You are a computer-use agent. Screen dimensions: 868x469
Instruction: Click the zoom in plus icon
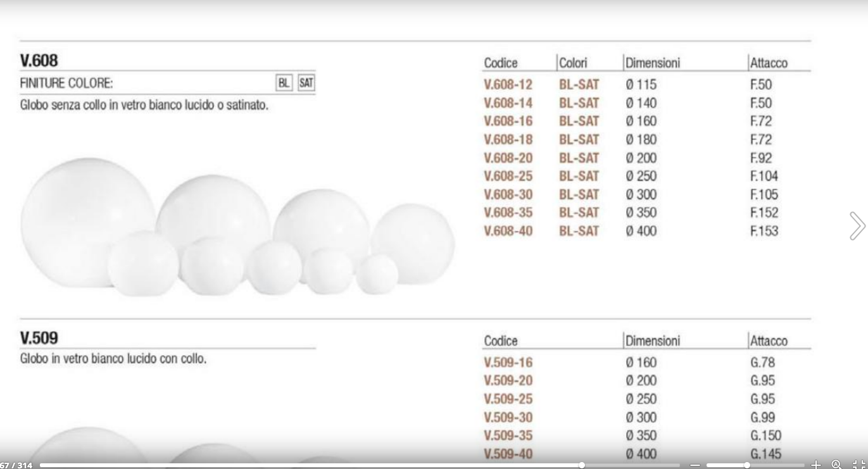point(816,465)
